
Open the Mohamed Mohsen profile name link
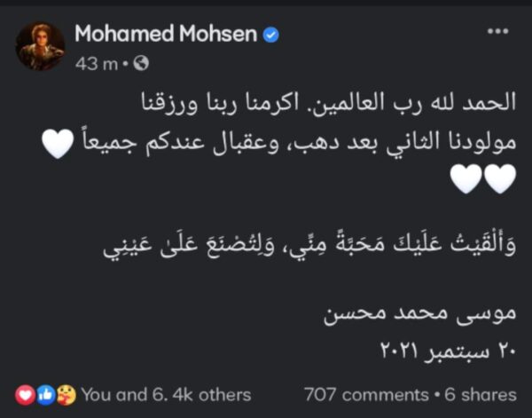pyautogui.click(x=165, y=34)
